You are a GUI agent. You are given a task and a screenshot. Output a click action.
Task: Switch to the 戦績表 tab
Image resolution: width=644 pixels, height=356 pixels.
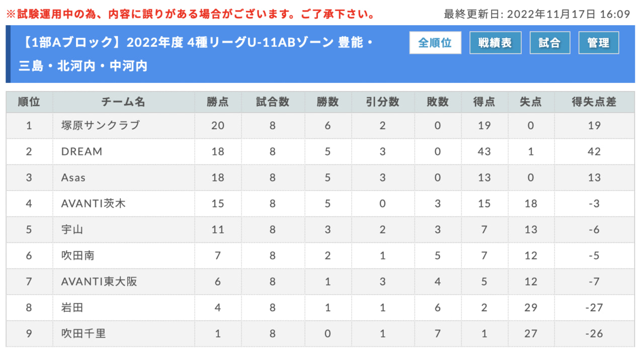495,43
